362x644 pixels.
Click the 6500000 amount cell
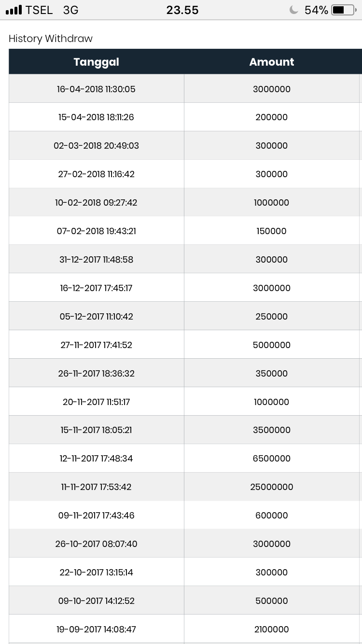272,459
